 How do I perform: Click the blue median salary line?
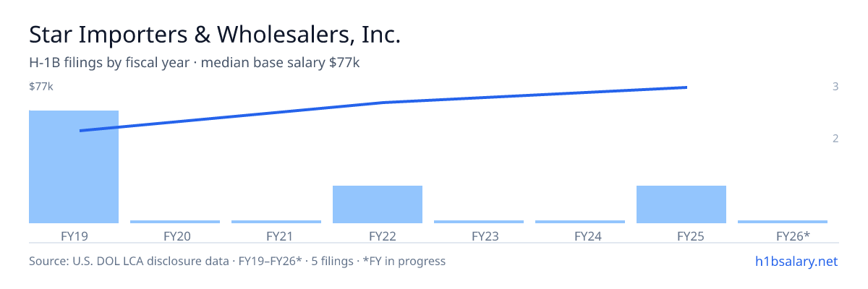coord(383,103)
